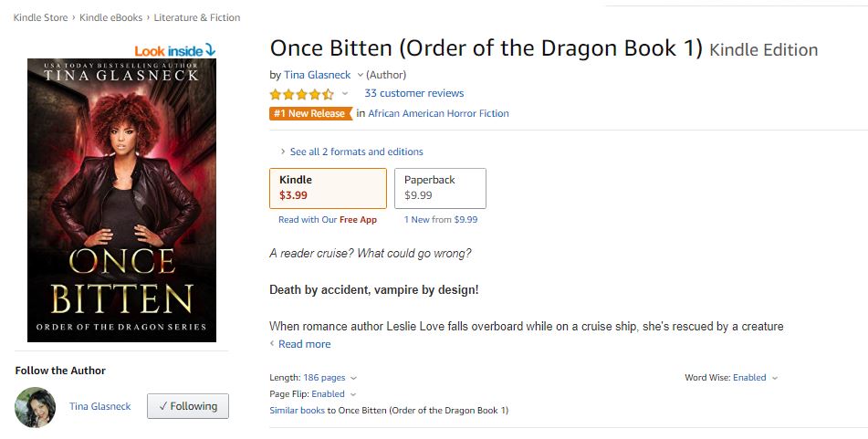The image size is (868, 439).
Task: Click the Look inside arrow badge
Action: [x=175, y=51]
